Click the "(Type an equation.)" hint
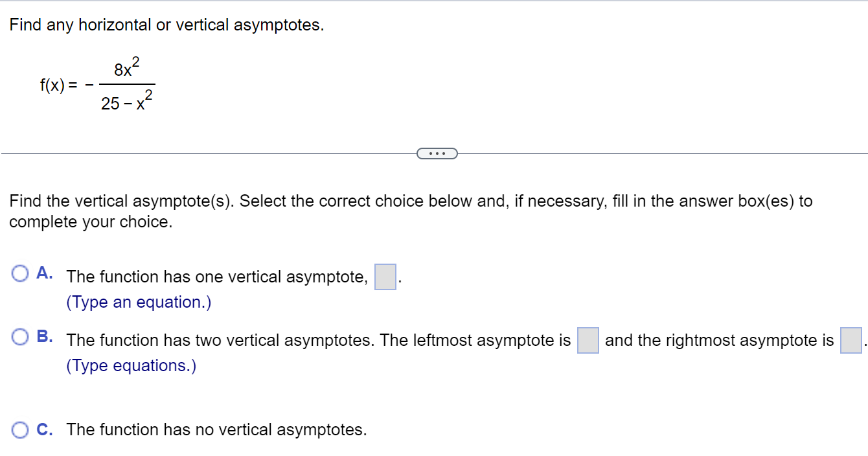 click(139, 302)
